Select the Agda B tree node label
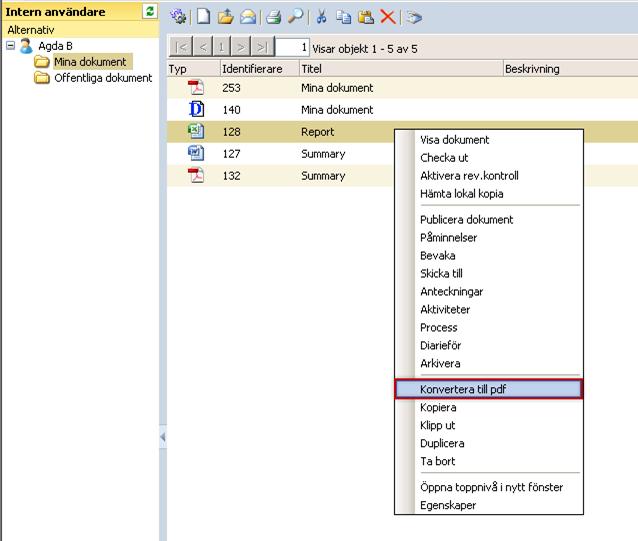 tap(55, 46)
